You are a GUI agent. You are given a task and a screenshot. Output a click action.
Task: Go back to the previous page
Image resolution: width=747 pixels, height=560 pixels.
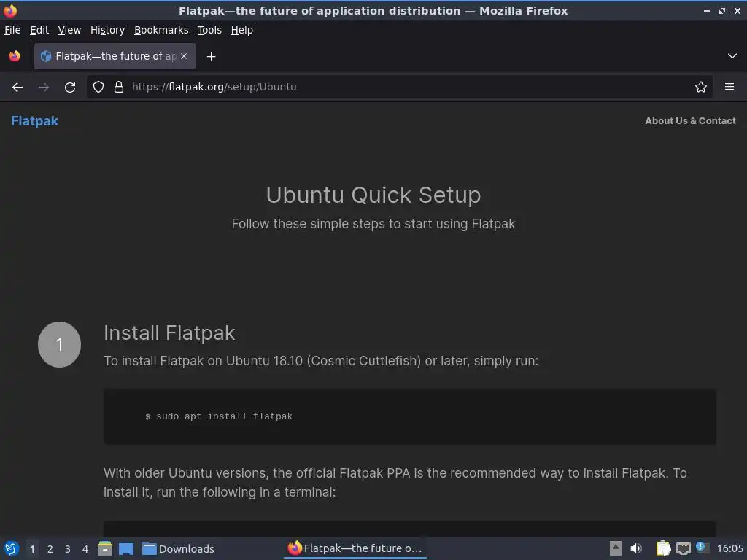18,87
